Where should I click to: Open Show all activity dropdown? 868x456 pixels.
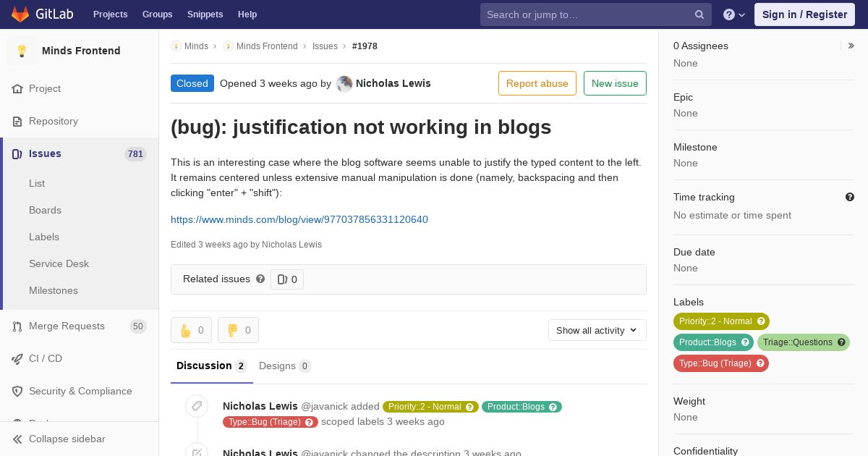[x=597, y=330]
